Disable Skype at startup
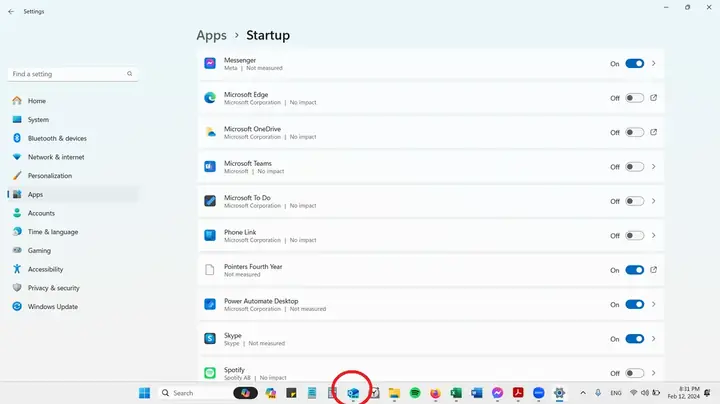The height and width of the screenshot is (404, 720). coord(635,339)
